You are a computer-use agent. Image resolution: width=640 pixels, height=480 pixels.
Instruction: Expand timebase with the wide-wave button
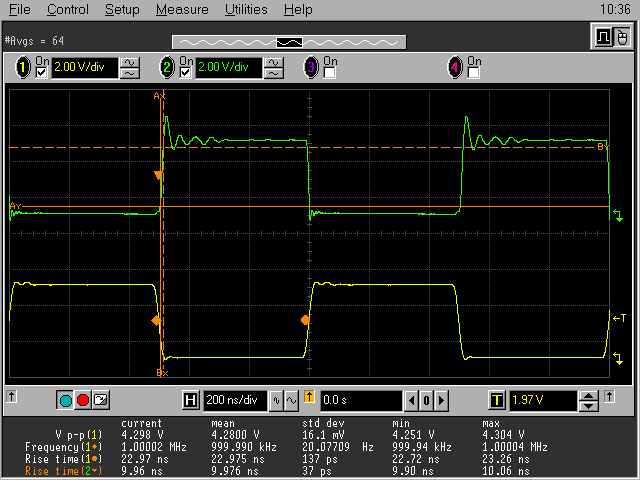291,401
